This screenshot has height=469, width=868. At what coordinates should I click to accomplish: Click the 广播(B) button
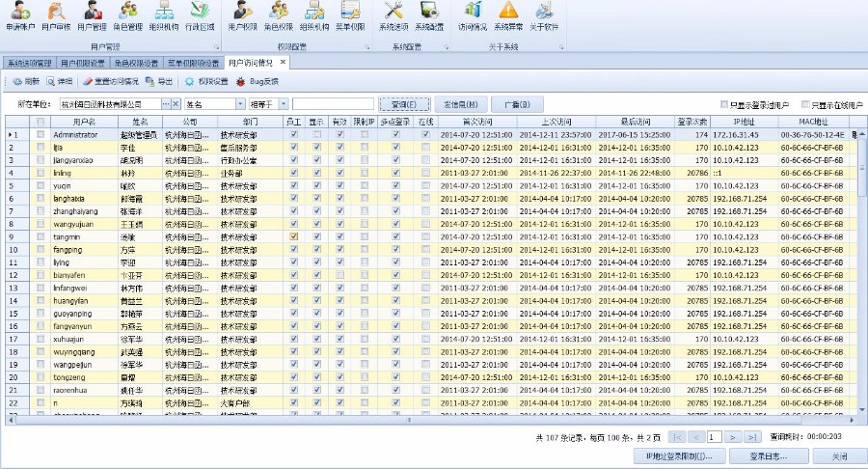coord(517,104)
